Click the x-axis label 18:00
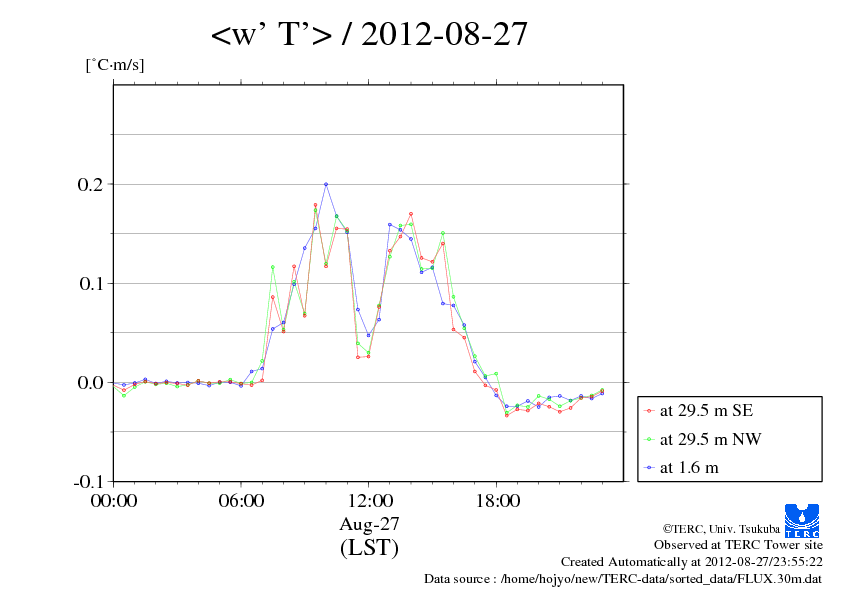This screenshot has height=595, width=842. 497,501
